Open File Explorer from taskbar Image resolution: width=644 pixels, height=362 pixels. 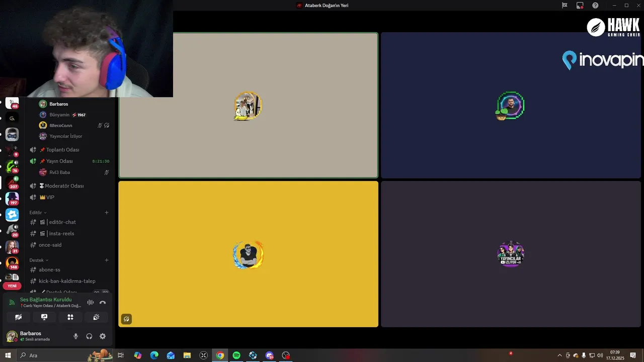[187, 355]
